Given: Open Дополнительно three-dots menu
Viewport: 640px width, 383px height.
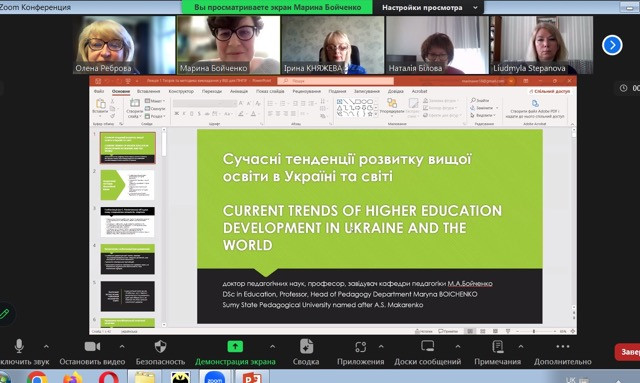Looking at the screenshot, I should pos(562,347).
